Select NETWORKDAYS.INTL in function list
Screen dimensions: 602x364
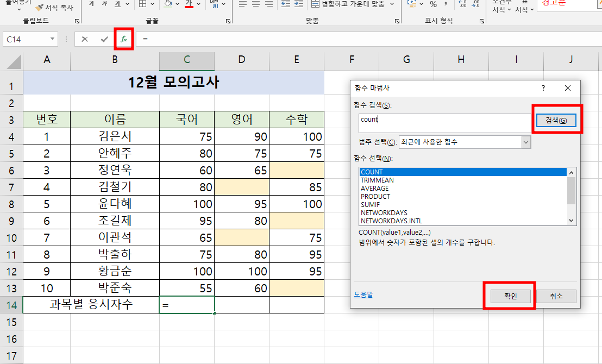tap(462, 221)
